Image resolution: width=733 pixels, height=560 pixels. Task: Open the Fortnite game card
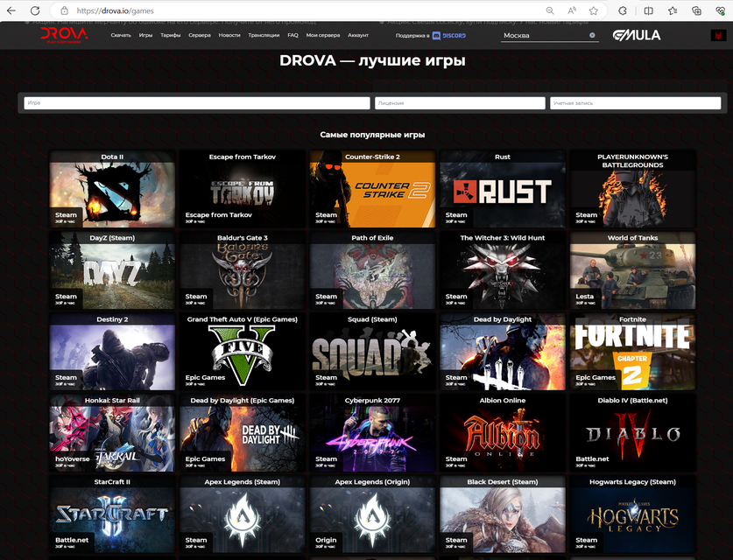coord(632,351)
